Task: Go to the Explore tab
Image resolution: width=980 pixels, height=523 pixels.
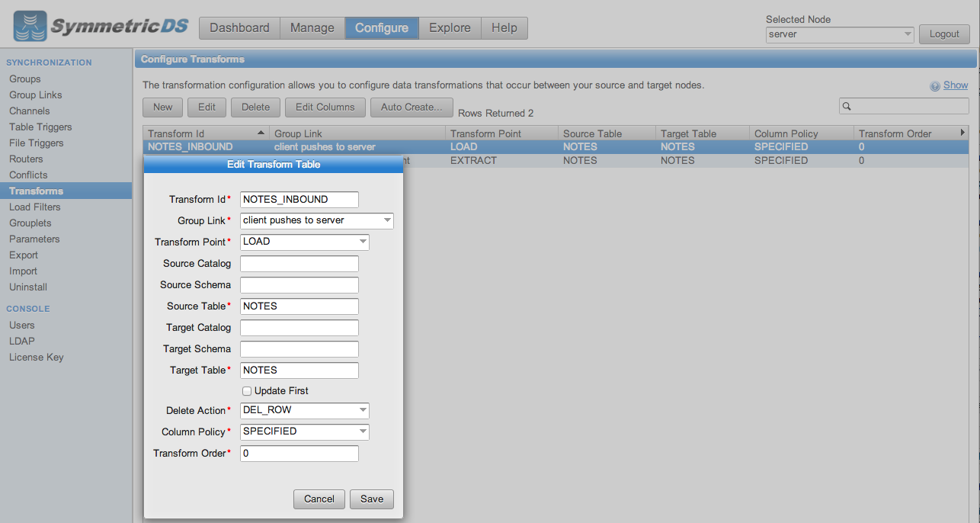Action: tap(450, 28)
